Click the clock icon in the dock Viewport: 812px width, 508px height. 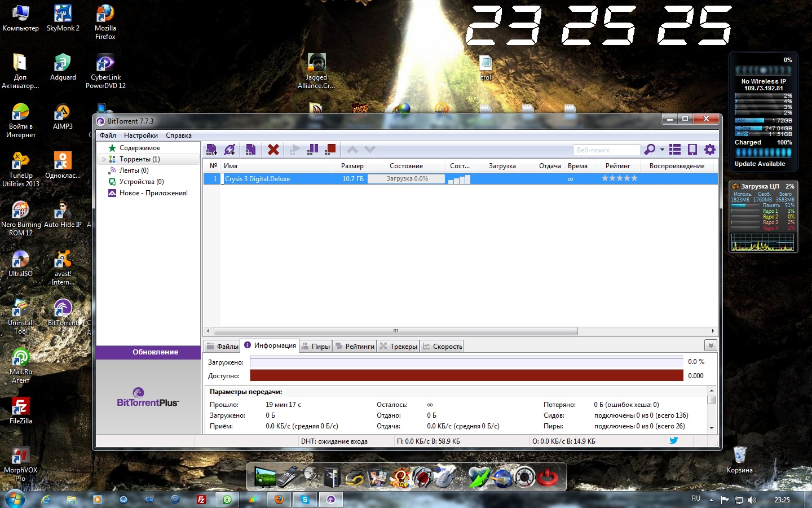(524, 477)
